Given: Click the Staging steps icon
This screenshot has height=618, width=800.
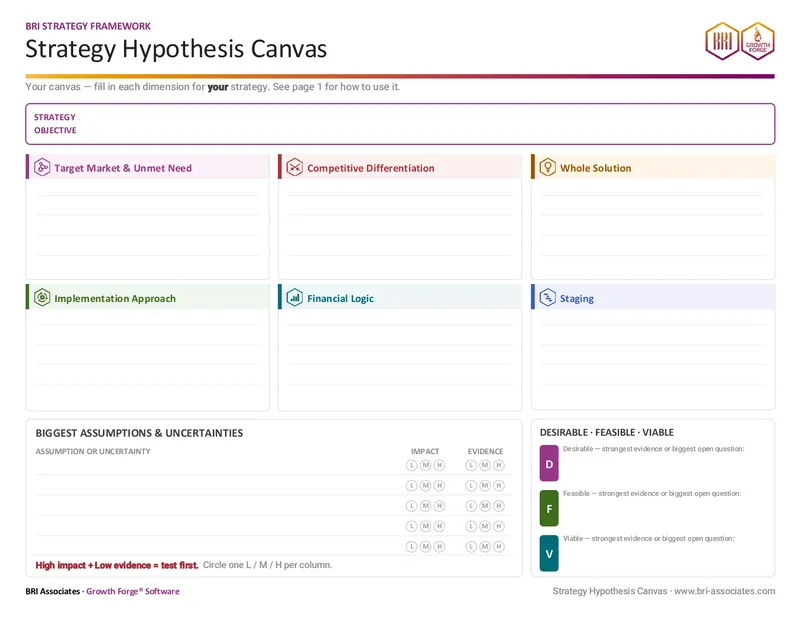Looking at the screenshot, I should [547, 298].
